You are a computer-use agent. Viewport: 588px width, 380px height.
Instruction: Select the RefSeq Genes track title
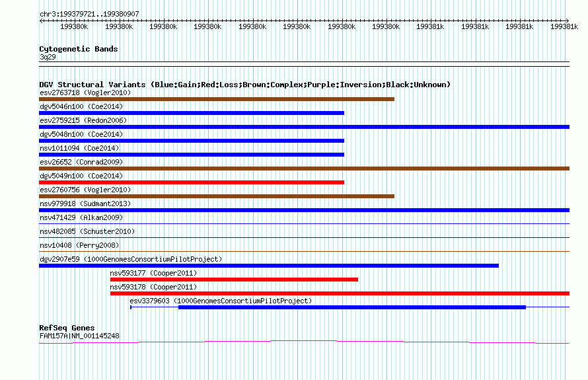click(x=67, y=328)
